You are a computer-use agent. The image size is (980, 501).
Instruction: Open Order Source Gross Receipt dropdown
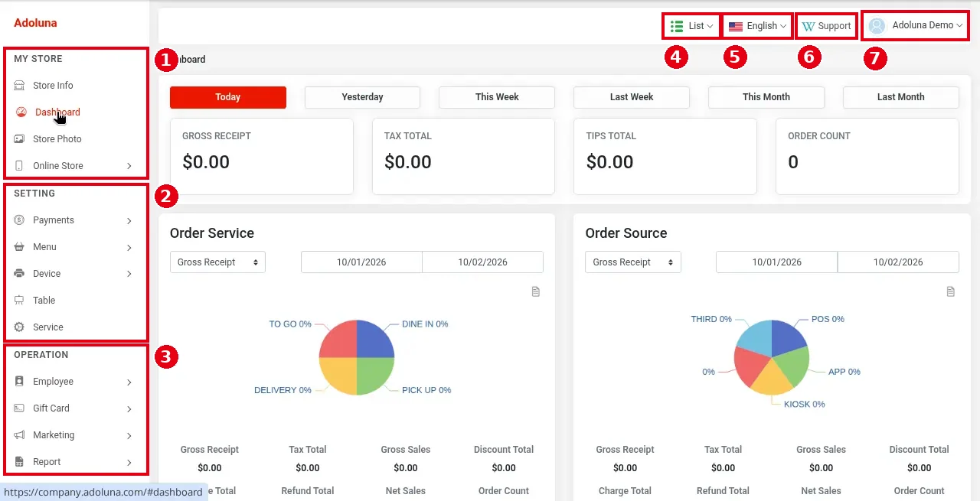[633, 262]
